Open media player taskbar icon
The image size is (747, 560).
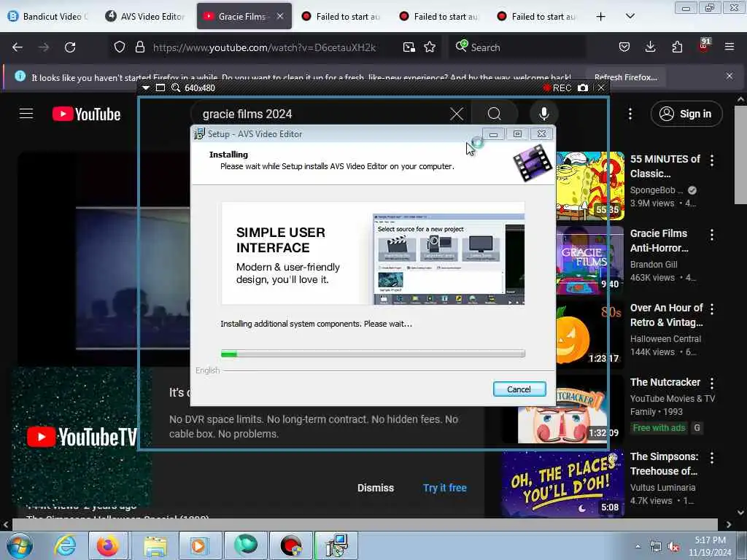(199, 545)
